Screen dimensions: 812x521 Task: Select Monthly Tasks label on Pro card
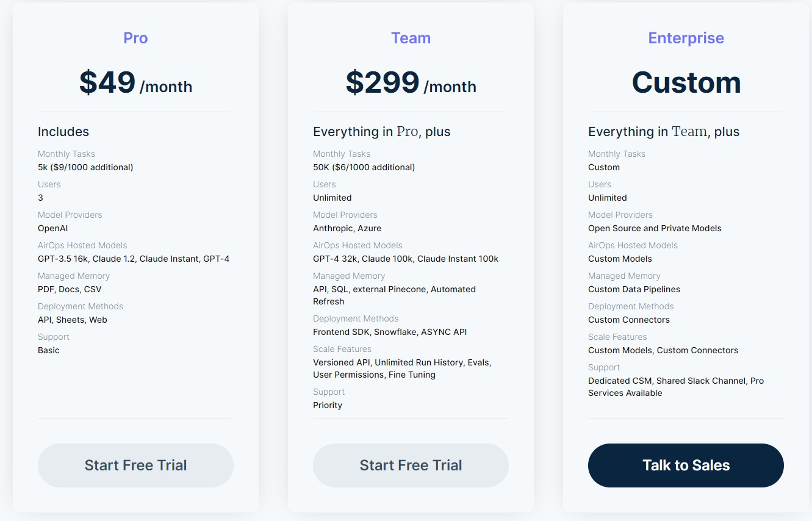coord(66,154)
